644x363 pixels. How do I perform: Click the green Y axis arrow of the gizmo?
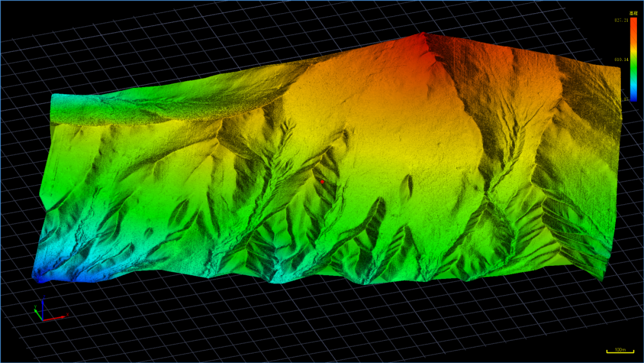(38, 314)
